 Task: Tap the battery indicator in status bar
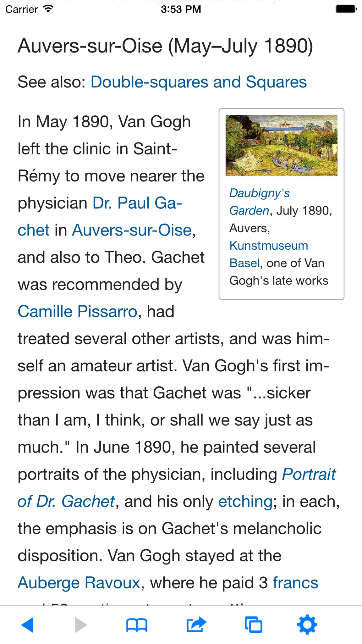(346, 9)
